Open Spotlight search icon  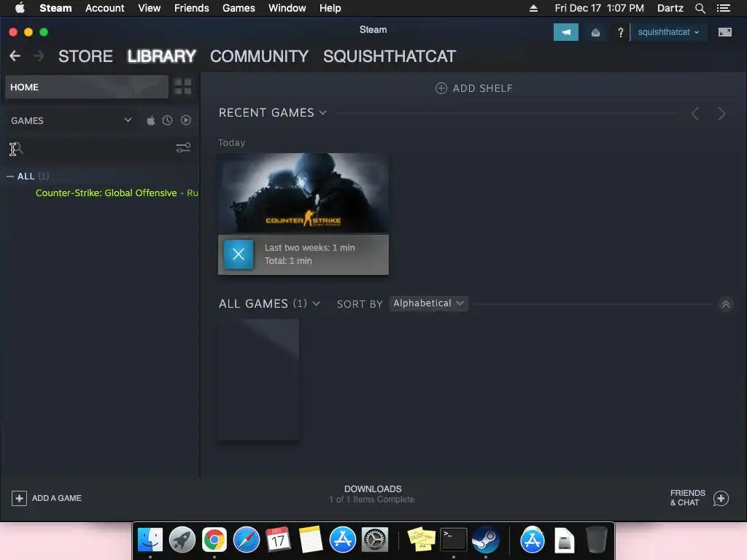tap(700, 8)
